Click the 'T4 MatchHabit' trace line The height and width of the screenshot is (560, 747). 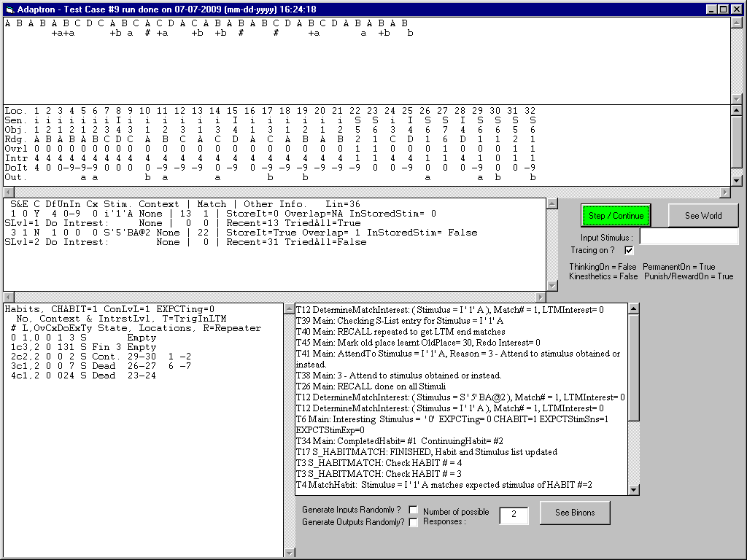pos(444,485)
